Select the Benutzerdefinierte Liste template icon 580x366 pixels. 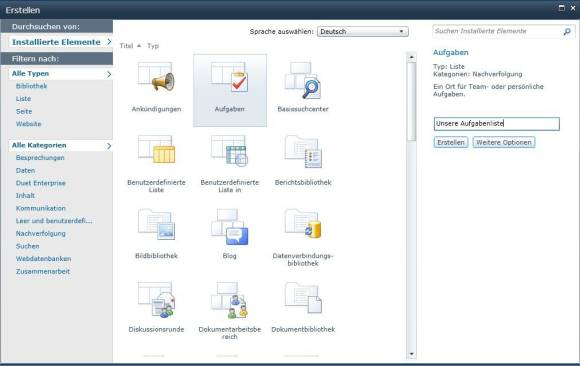coord(156,149)
